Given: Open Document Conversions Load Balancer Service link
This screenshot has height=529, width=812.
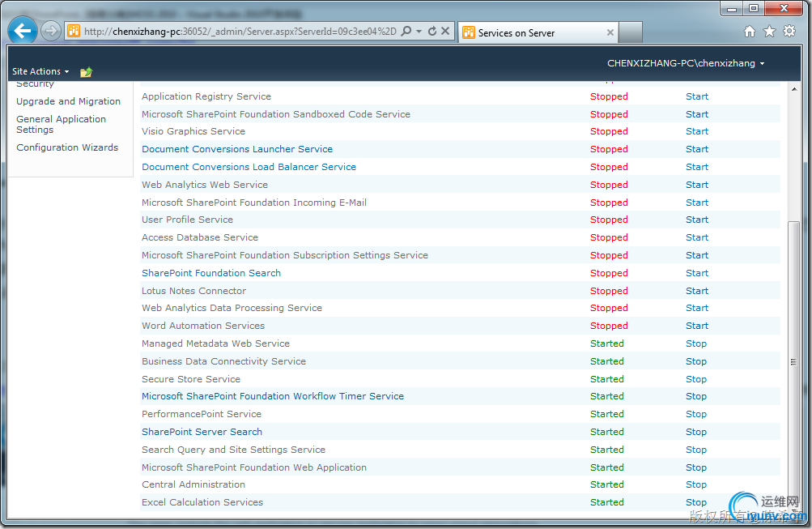Looking at the screenshot, I should pos(249,167).
